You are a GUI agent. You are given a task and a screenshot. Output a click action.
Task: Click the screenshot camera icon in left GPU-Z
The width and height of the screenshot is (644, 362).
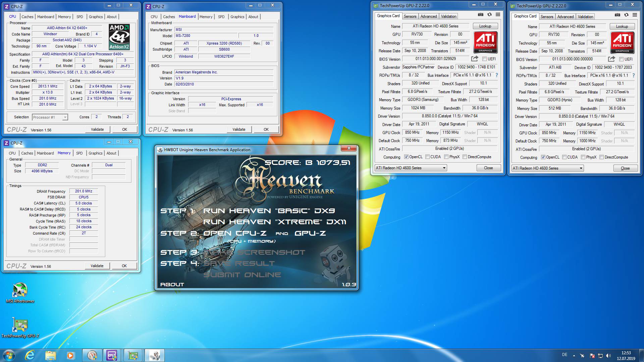click(x=481, y=15)
